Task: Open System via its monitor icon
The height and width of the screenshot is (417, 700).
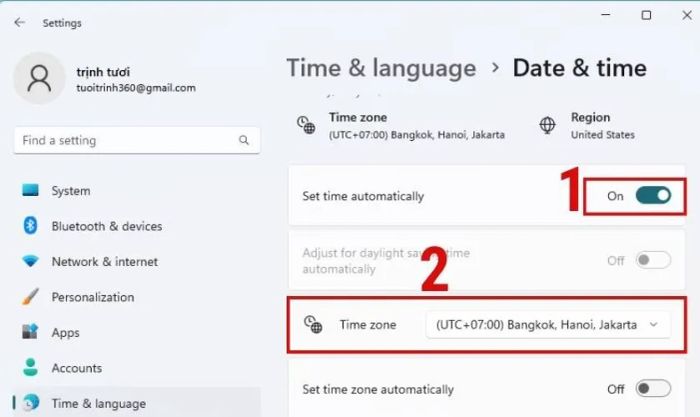Action: [x=30, y=191]
